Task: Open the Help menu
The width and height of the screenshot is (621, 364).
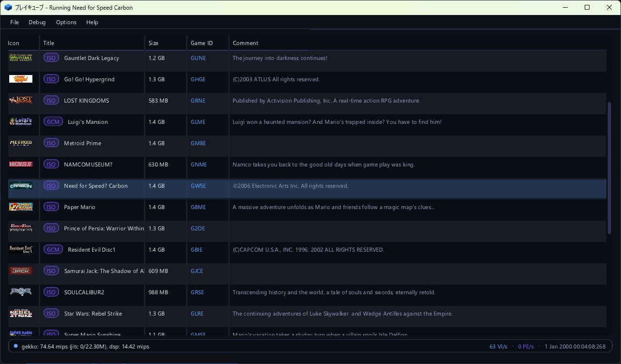Action: (92, 22)
